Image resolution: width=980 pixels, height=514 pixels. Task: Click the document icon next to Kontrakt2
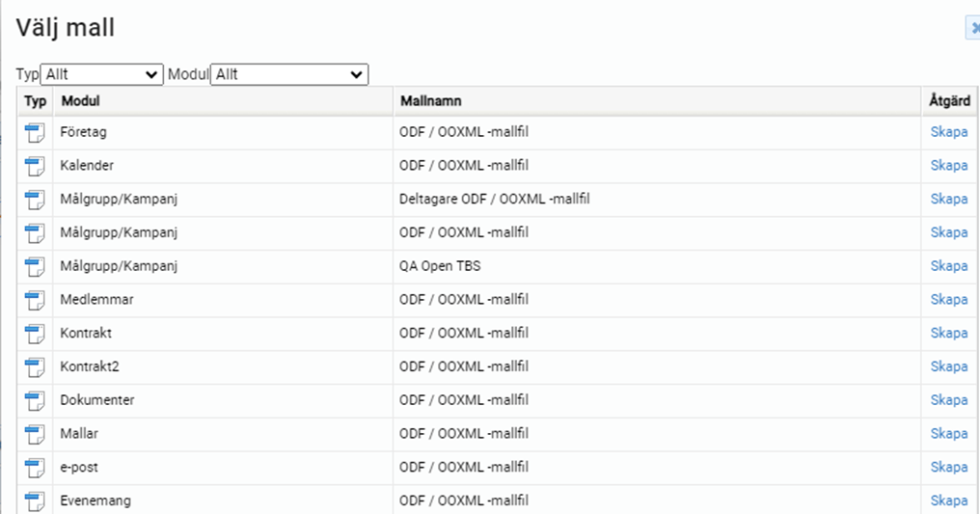coord(35,367)
